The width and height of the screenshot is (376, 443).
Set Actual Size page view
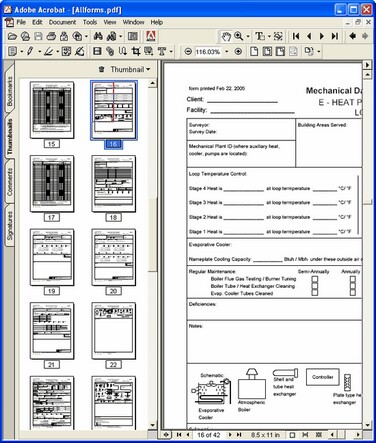pyautogui.click(x=254, y=51)
